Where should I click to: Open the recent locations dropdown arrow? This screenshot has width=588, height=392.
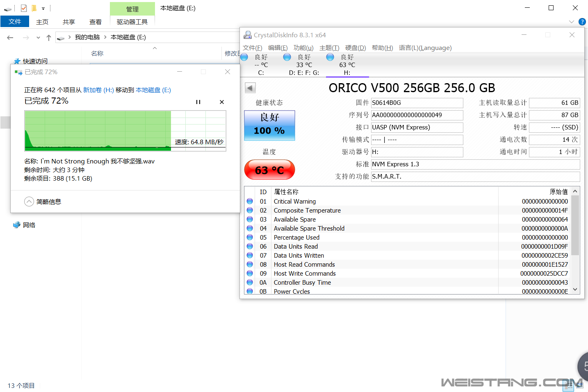38,38
